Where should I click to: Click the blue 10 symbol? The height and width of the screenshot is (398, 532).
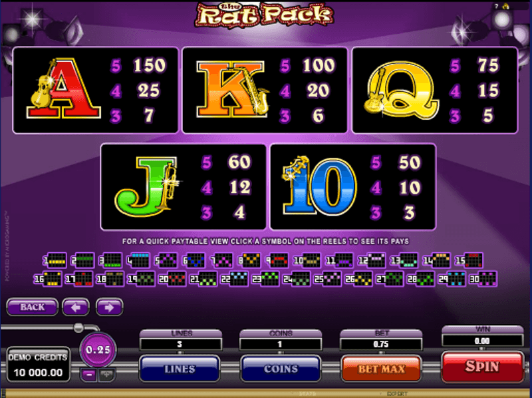pyautogui.click(x=320, y=186)
